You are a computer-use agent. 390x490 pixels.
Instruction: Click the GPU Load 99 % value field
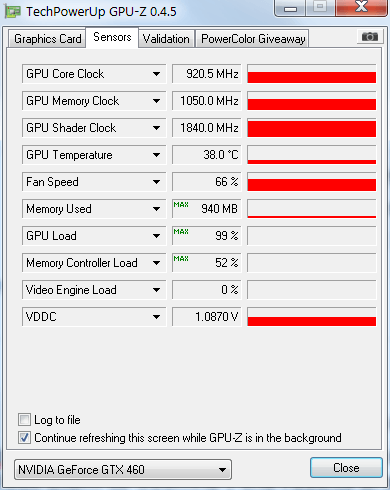(207, 236)
